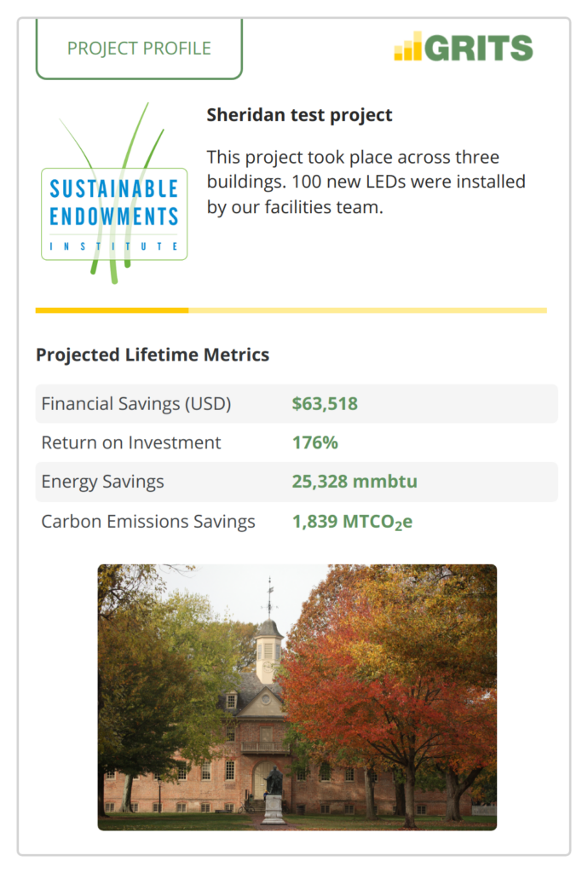Viewport: 588px width, 873px height.
Task: Click the 25,328 mmbtu value
Action: (x=355, y=482)
